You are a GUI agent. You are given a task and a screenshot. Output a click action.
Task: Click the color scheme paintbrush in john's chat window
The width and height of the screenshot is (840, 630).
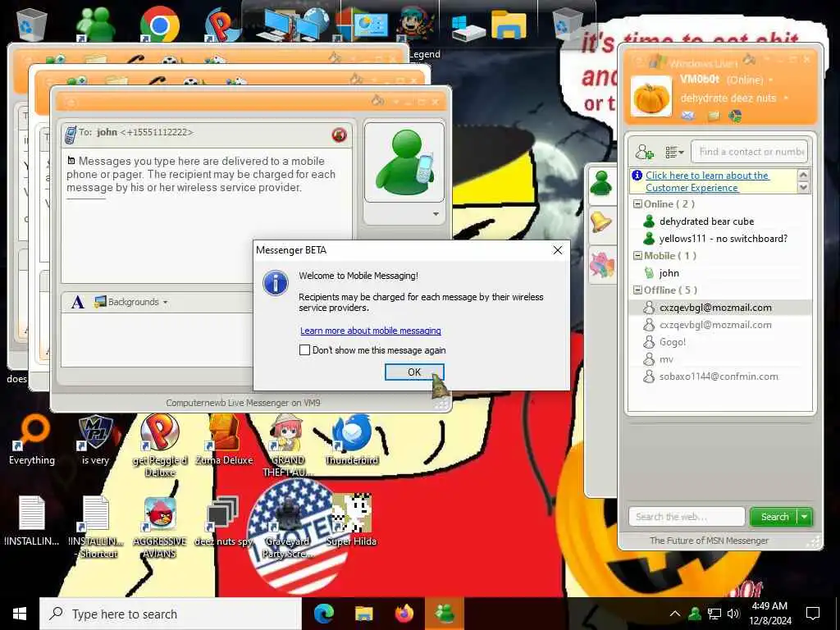point(377,101)
